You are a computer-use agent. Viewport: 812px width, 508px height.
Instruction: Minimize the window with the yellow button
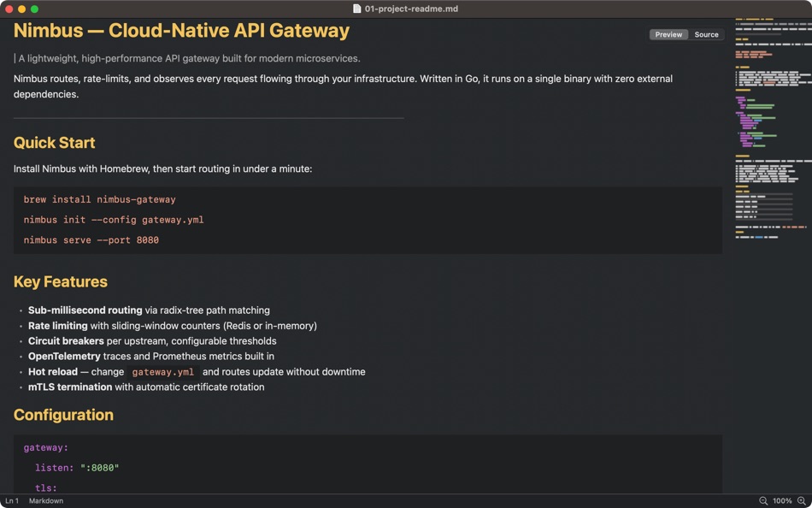(21, 9)
